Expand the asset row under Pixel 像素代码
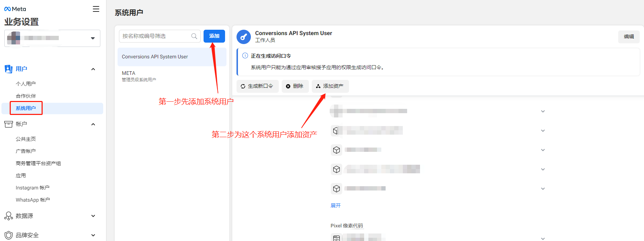Screen dimensions: 644x241 [543, 238]
